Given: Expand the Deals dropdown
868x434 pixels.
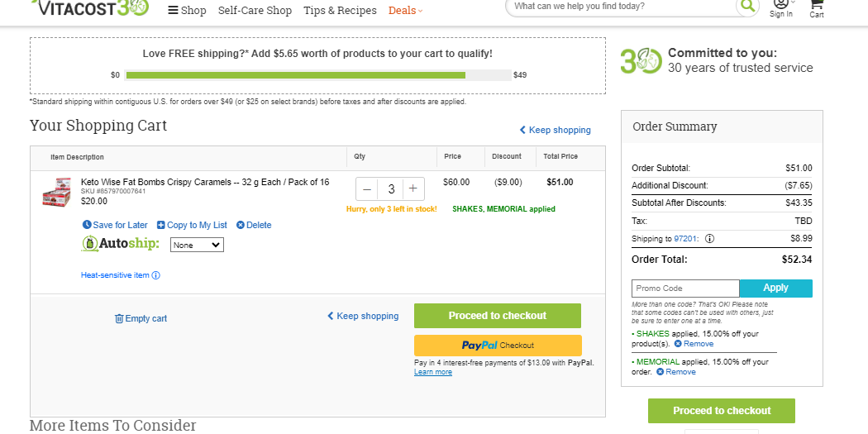Looking at the screenshot, I should pyautogui.click(x=405, y=10).
